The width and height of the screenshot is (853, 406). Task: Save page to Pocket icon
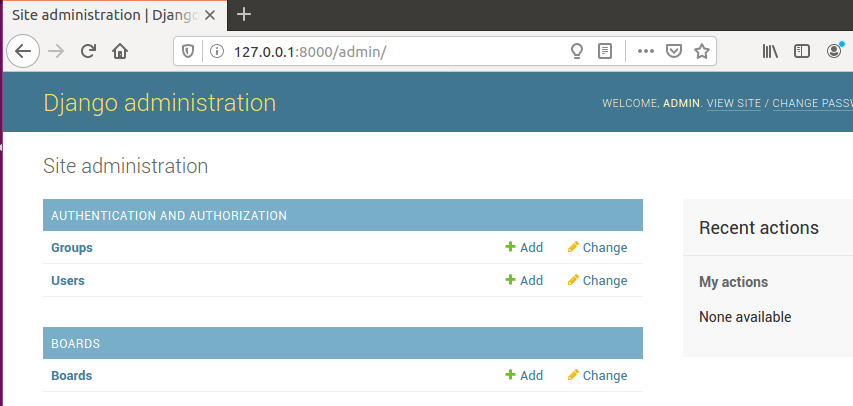tap(674, 52)
